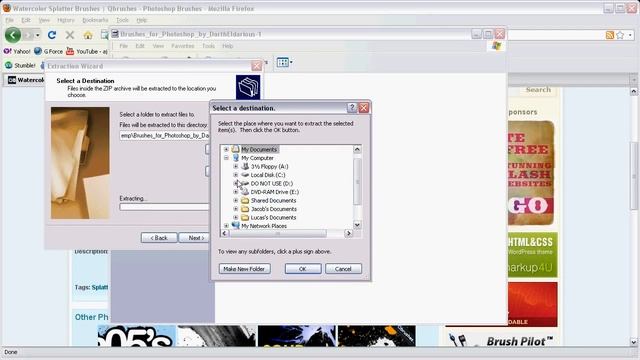Expand the My Network Places node

[226, 226]
